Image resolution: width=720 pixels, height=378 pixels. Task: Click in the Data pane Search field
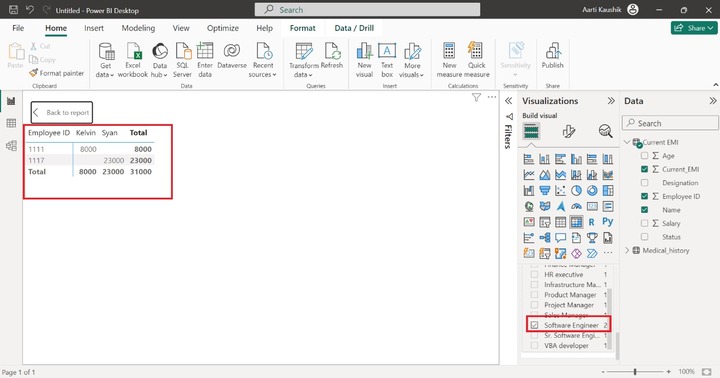tap(670, 123)
